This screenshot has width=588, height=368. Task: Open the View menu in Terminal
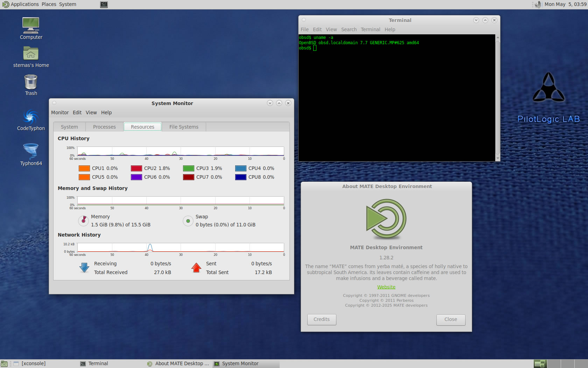point(331,29)
